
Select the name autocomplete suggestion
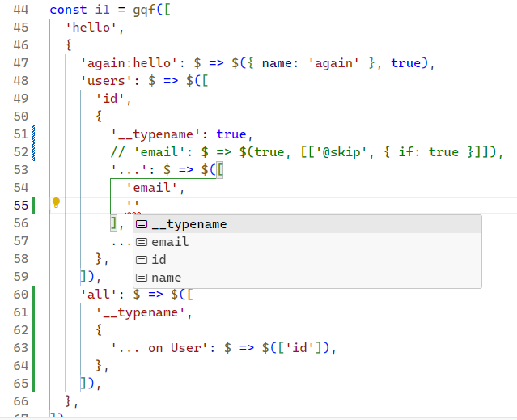307,278
